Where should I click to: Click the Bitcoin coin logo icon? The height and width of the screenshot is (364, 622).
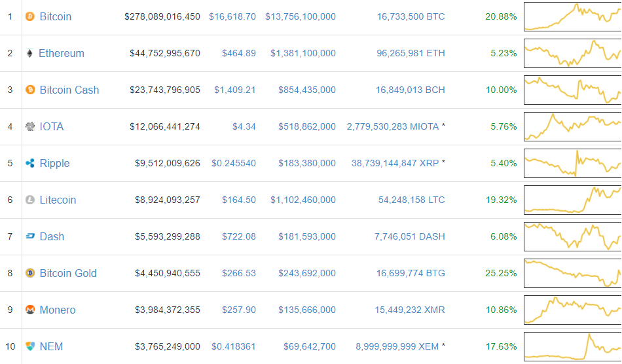[29, 16]
